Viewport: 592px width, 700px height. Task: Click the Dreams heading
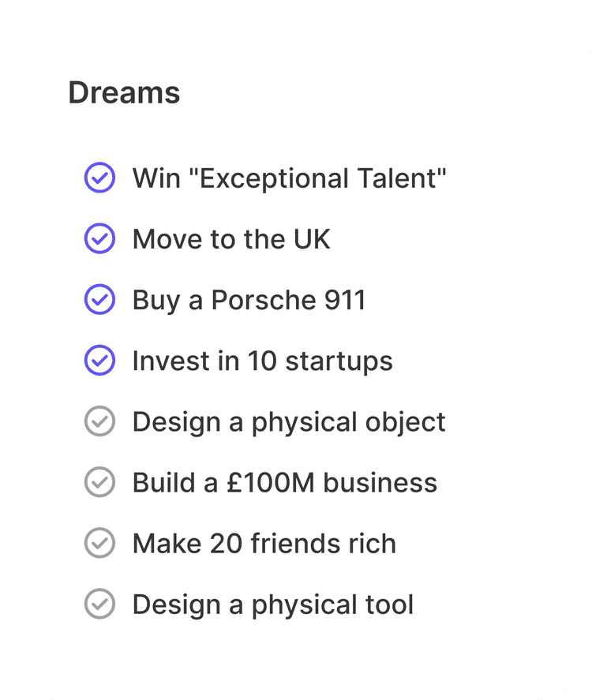coord(124,93)
